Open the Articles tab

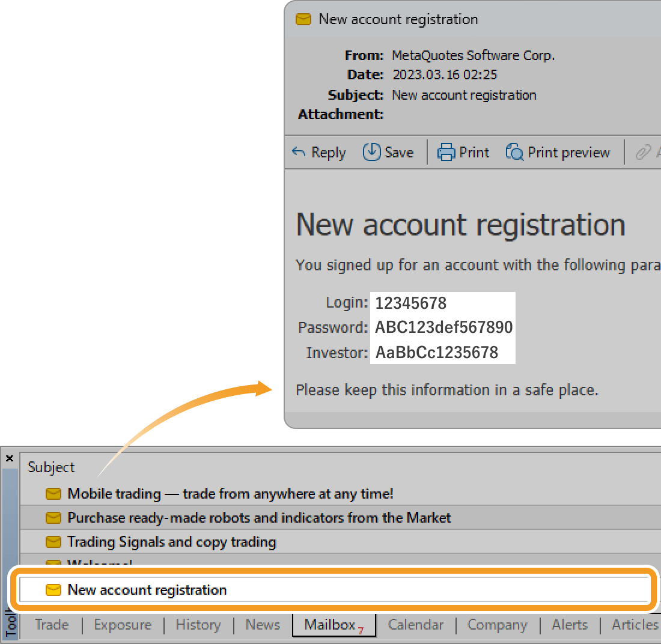pyautogui.click(x=635, y=624)
